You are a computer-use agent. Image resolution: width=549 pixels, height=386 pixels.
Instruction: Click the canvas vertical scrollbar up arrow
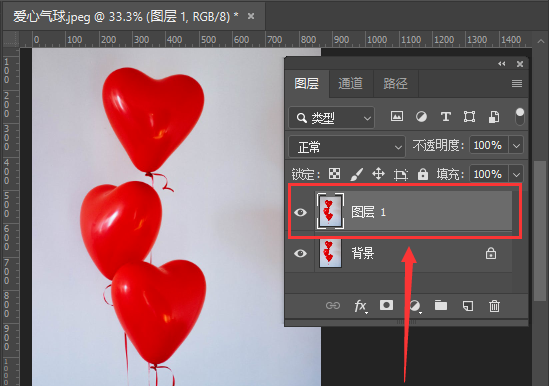click(x=541, y=41)
